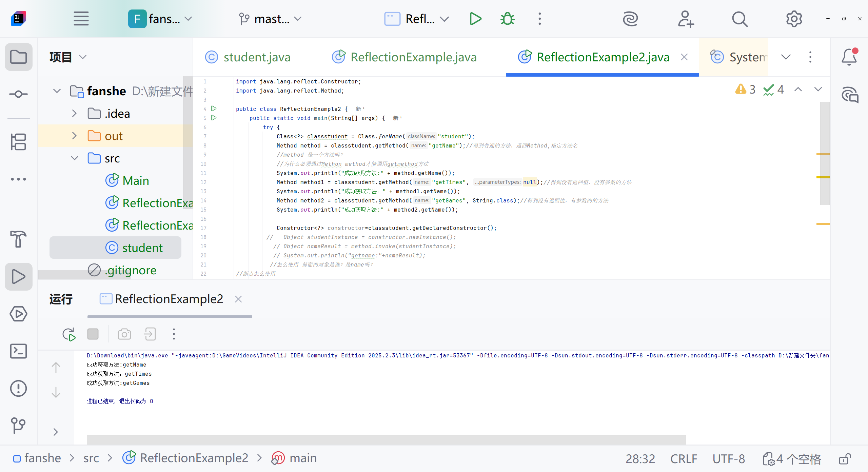
Task: Start a debug session with the bug icon
Action: (507, 19)
